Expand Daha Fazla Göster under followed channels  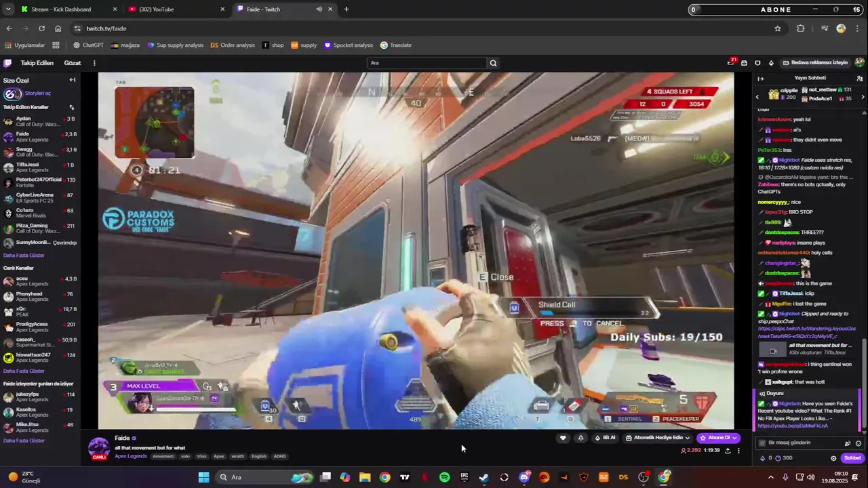tap(24, 256)
